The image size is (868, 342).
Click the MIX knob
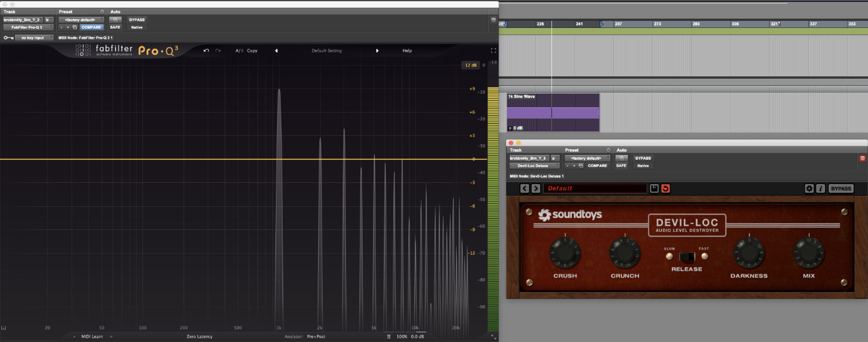click(809, 253)
